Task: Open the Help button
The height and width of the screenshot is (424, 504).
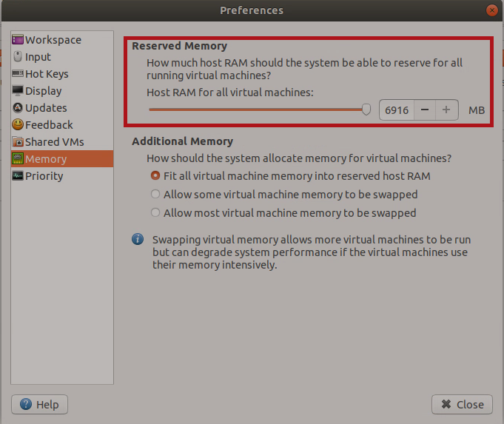Action: pos(39,405)
